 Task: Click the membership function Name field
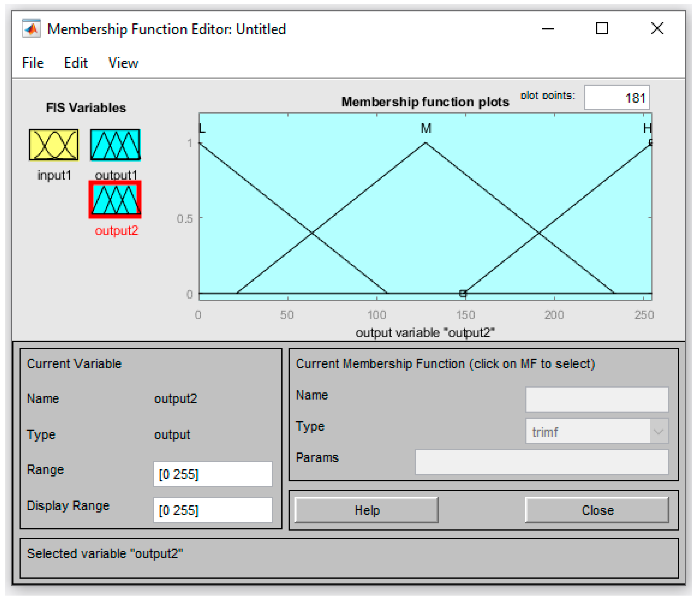coord(597,399)
